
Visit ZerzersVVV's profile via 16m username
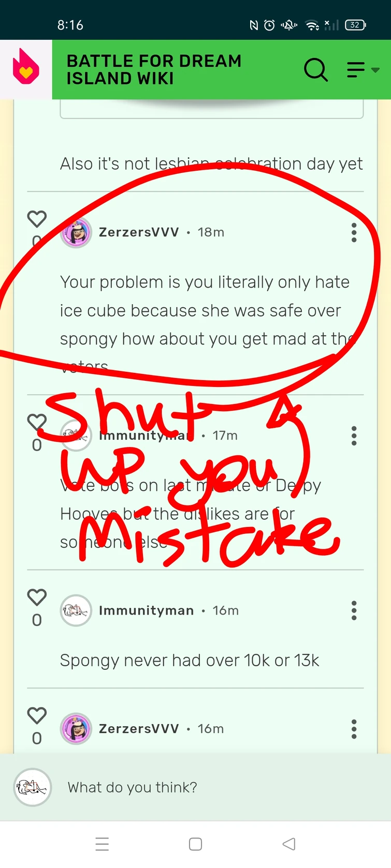click(139, 728)
